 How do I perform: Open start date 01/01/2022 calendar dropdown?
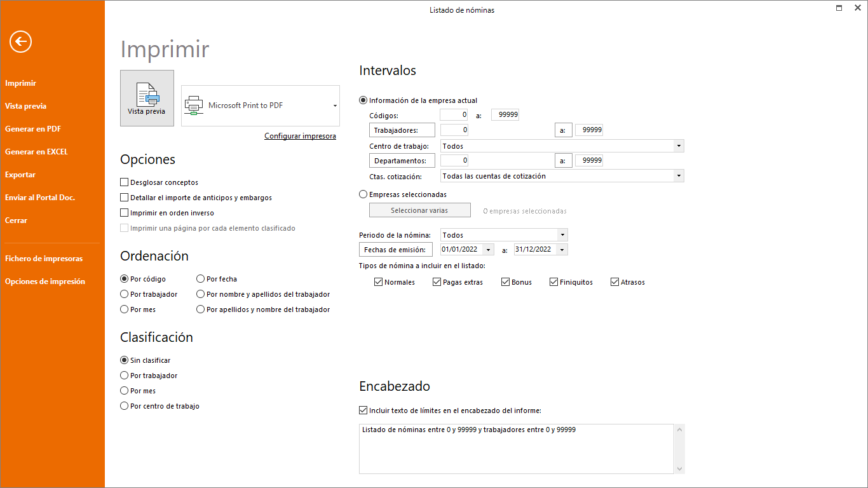489,250
